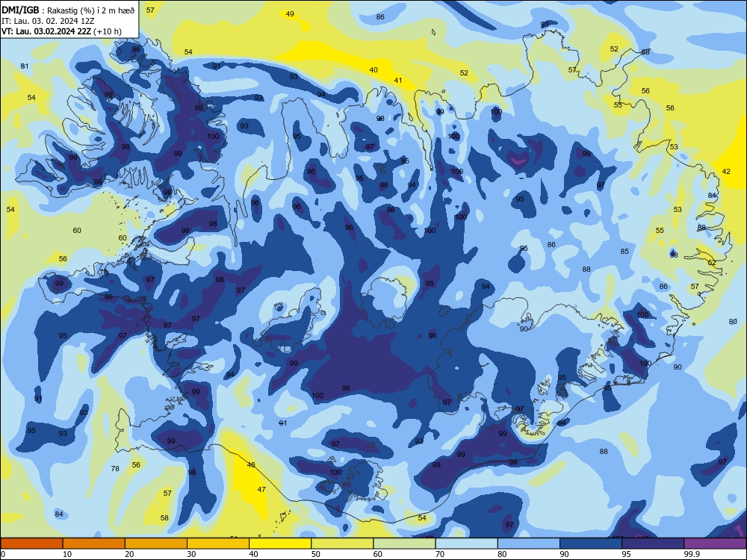
Task: Click the map humidity value '42'
Action: tap(726, 172)
